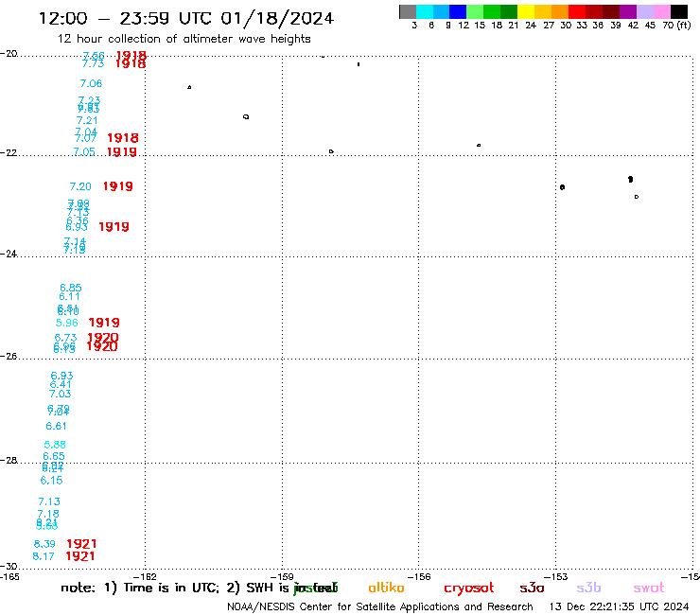Viewport: 700px width, 615px height.
Task: Click the red 1921 timestamp beside 8.39
Action: click(x=81, y=543)
